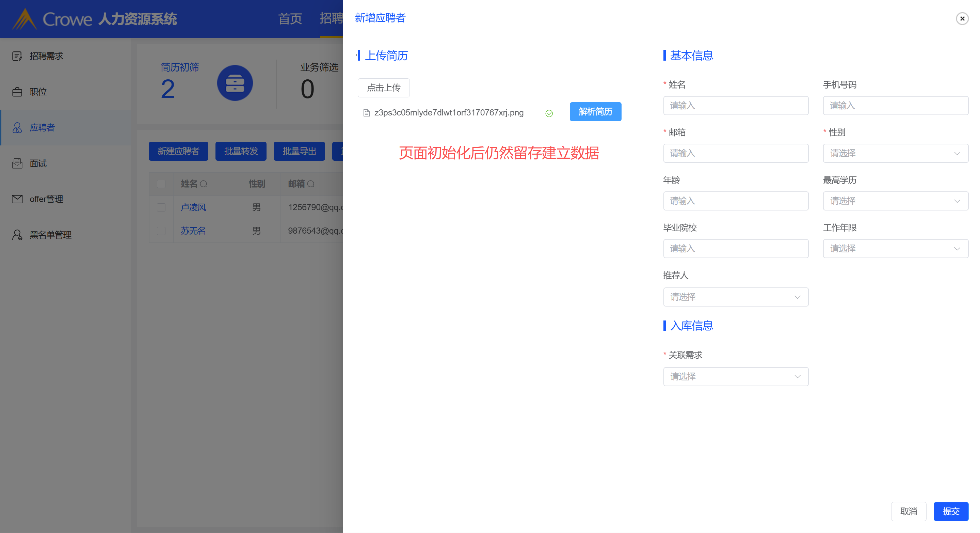The height and width of the screenshot is (533, 980).
Task: Select 应聘者 in the sidebar menu
Action: (x=42, y=128)
